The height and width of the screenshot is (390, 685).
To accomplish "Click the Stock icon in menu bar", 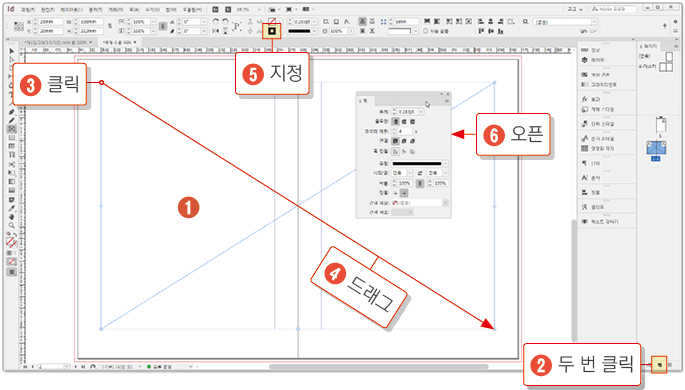I will (228, 9).
